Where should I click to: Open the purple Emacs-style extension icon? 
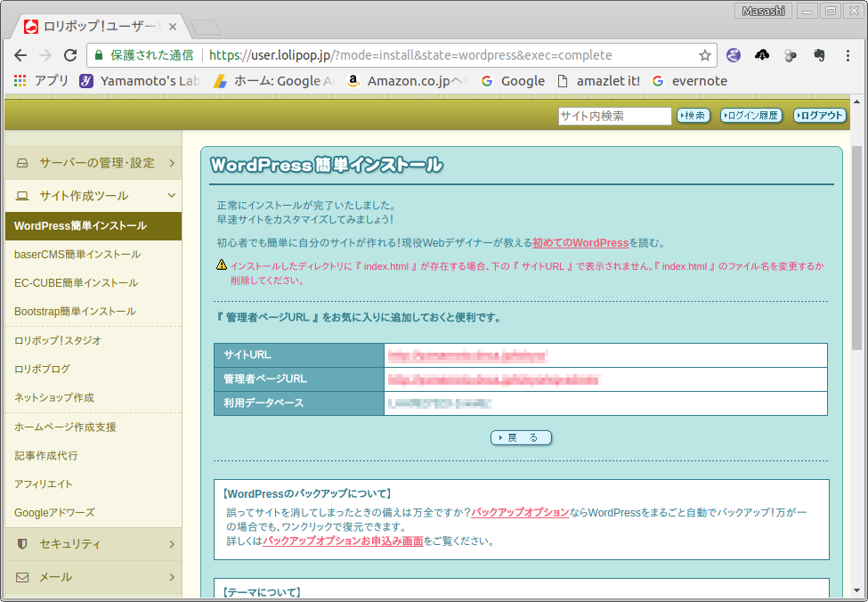point(734,55)
